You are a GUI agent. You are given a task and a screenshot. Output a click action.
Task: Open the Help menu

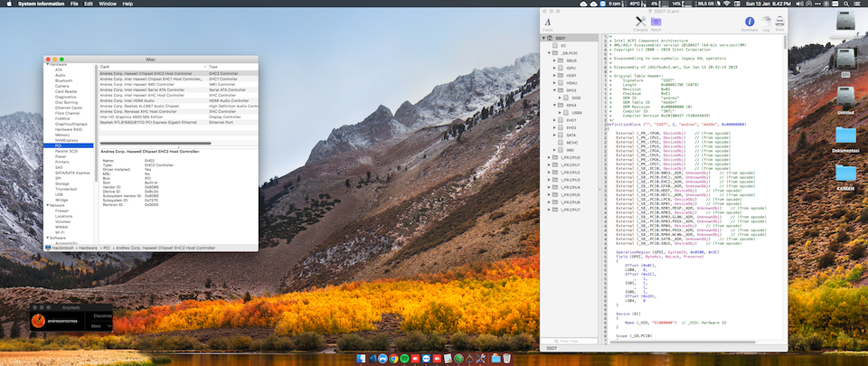pos(127,4)
